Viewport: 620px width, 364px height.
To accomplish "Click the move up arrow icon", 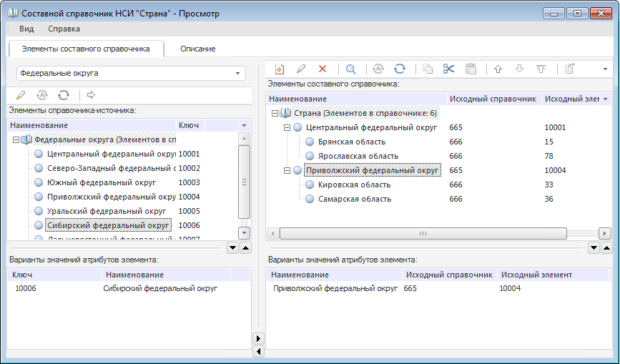I will point(498,69).
